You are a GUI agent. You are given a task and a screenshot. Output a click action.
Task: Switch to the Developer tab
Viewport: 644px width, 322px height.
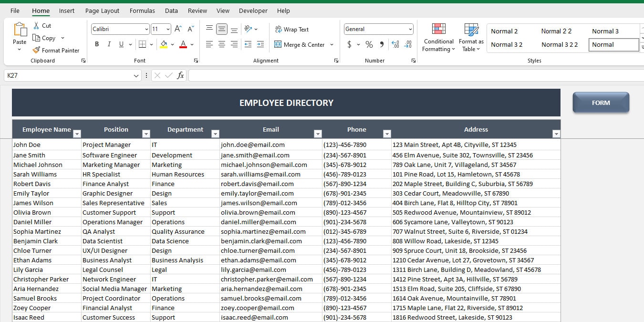253,10
